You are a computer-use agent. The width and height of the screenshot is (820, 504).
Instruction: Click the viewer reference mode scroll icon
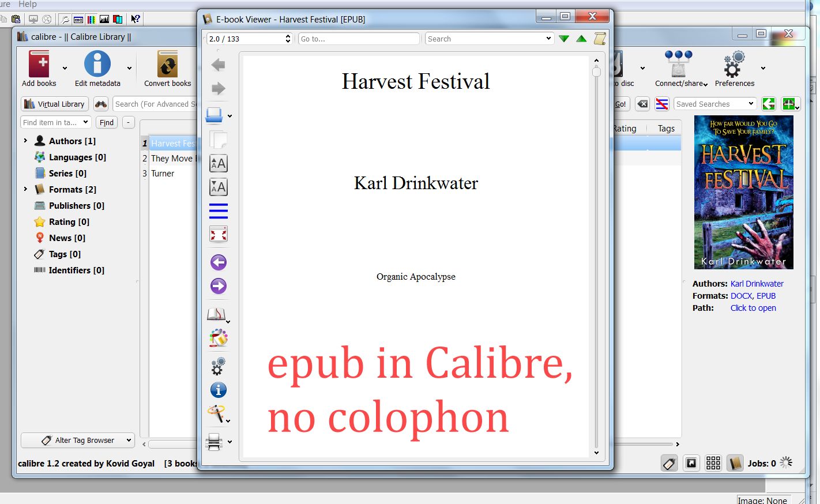pos(600,39)
